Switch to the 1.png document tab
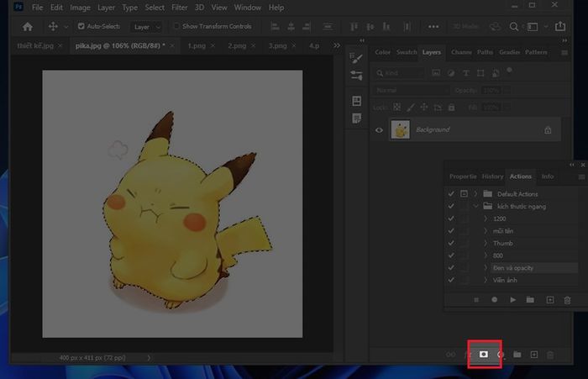The image size is (588, 379). tap(197, 45)
